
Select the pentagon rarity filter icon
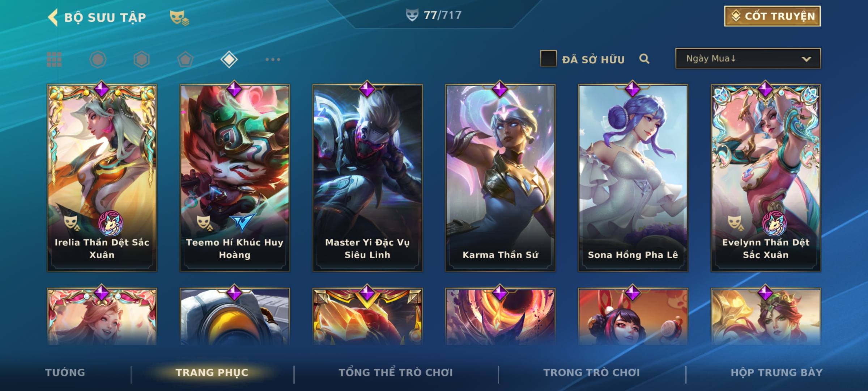(185, 59)
